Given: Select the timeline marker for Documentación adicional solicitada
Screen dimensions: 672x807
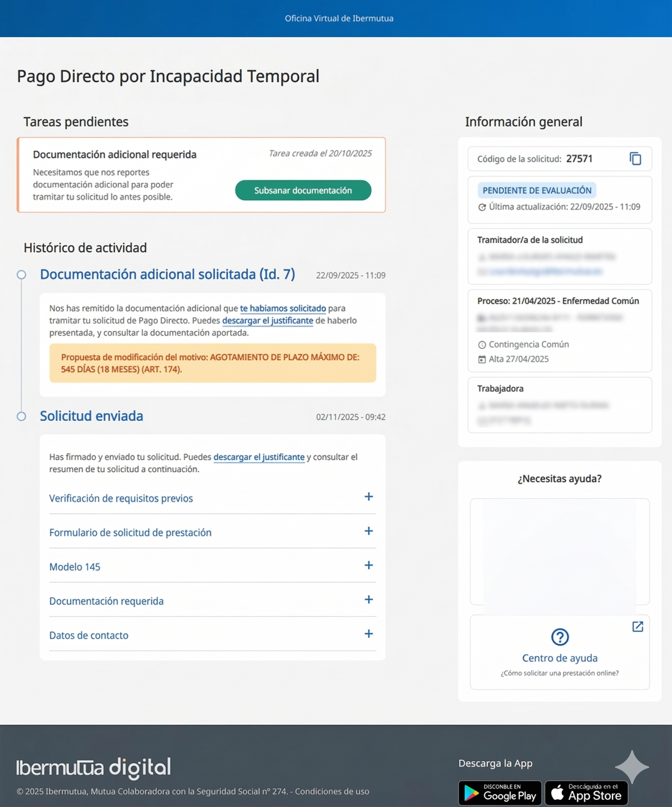Looking at the screenshot, I should pyautogui.click(x=21, y=275).
